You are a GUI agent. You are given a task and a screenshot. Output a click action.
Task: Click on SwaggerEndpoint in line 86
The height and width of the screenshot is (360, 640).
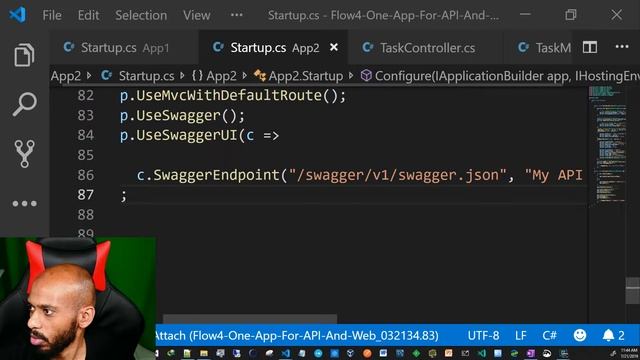(216, 175)
